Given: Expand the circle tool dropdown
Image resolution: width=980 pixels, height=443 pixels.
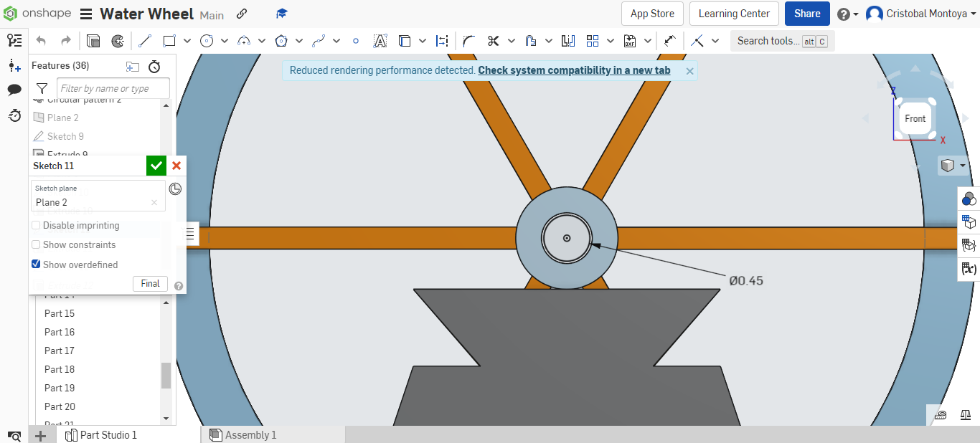Looking at the screenshot, I should click(x=224, y=41).
